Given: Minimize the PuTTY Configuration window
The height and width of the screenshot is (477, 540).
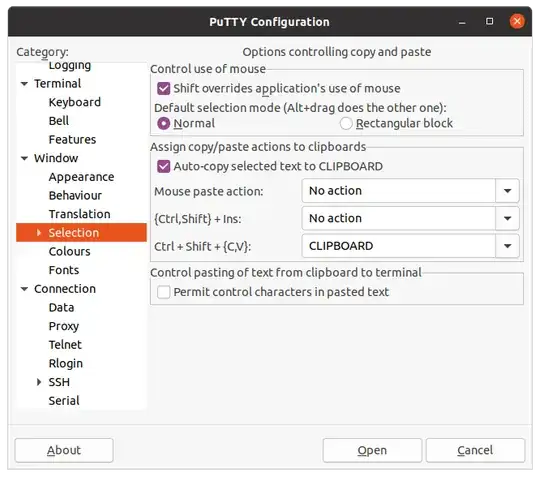Looking at the screenshot, I should [462, 22].
